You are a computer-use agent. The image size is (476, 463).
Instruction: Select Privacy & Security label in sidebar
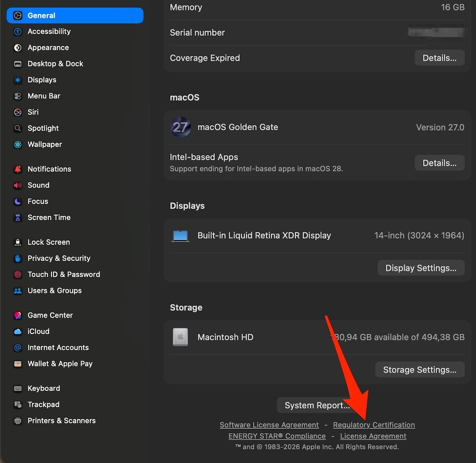click(x=59, y=258)
